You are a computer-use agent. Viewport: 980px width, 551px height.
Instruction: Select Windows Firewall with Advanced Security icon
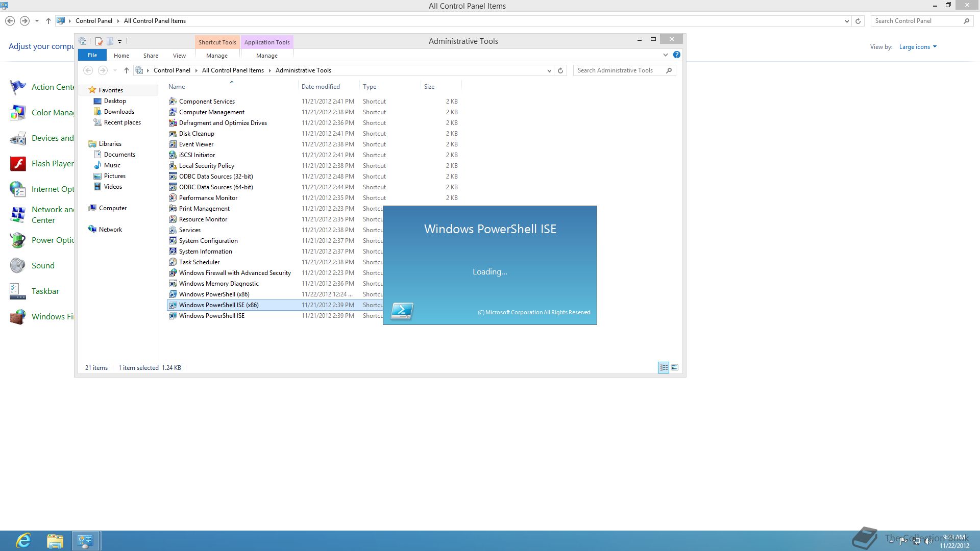[x=173, y=273]
